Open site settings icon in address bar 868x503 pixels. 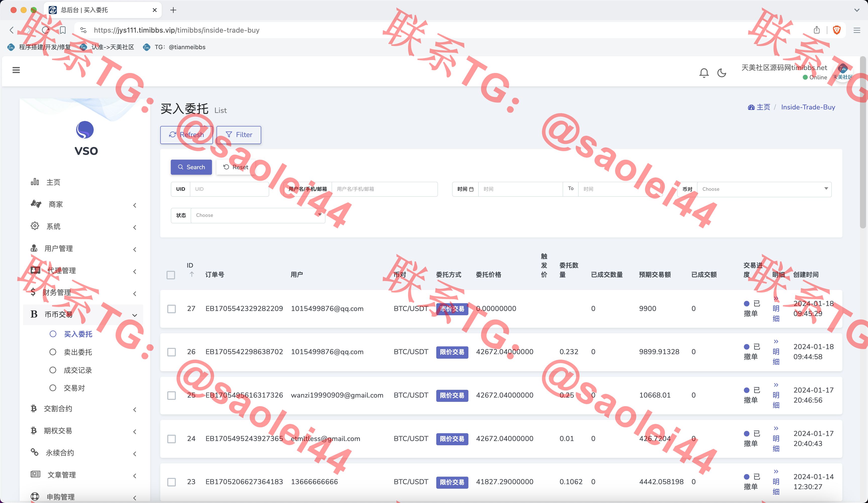(x=83, y=30)
